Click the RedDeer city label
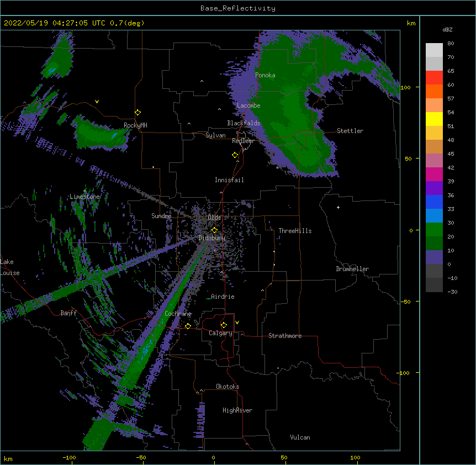476x465 pixels. click(x=243, y=141)
